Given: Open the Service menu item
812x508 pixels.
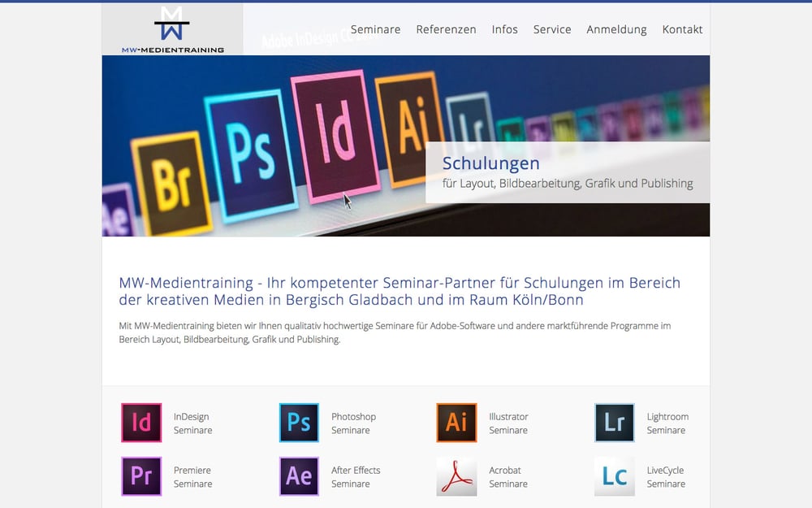Looking at the screenshot, I should click(x=552, y=29).
